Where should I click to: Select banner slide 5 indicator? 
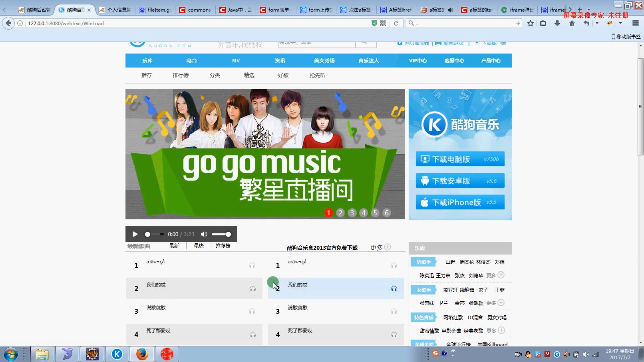click(x=375, y=213)
